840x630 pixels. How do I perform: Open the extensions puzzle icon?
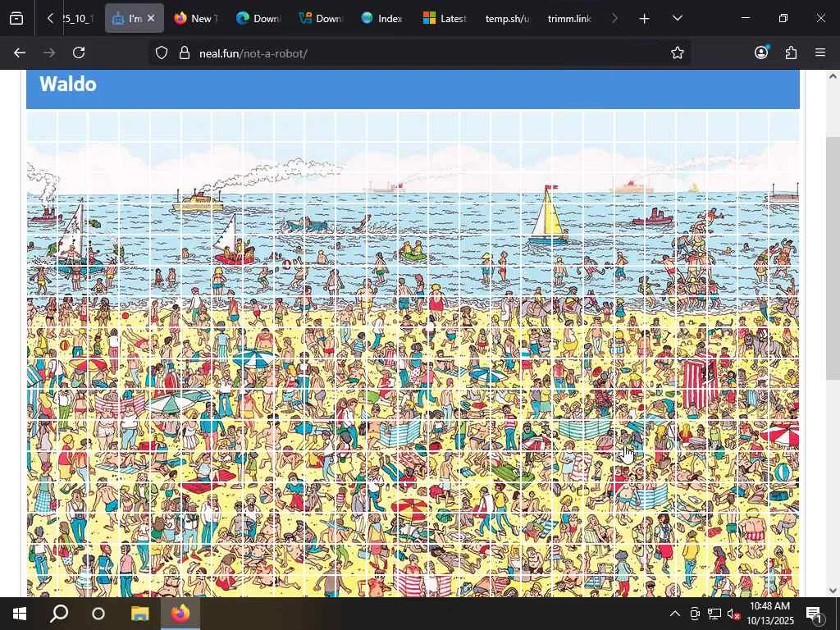pos(791,52)
